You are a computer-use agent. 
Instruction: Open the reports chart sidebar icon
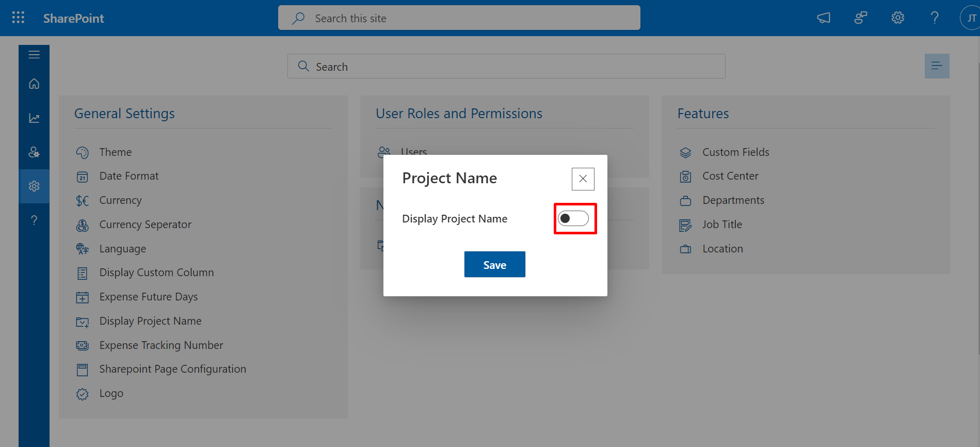coord(34,118)
